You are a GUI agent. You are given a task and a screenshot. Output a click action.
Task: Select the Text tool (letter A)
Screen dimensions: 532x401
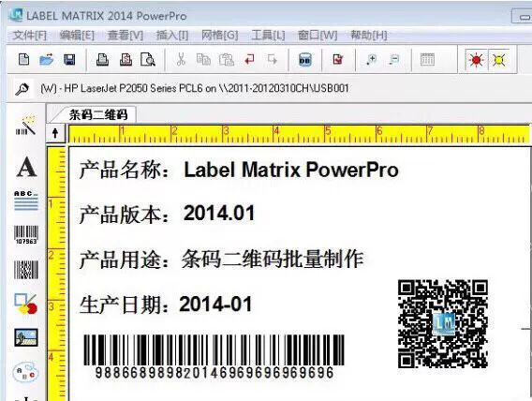pyautogui.click(x=26, y=168)
